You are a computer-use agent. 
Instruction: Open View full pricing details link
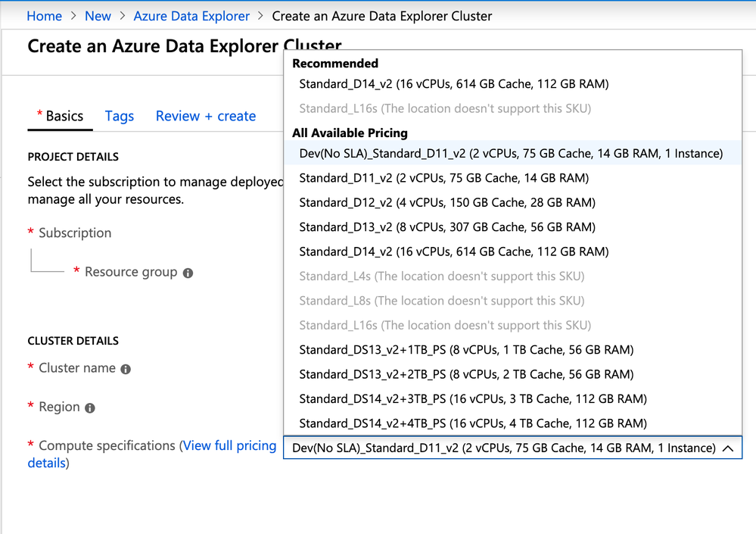tap(229, 445)
